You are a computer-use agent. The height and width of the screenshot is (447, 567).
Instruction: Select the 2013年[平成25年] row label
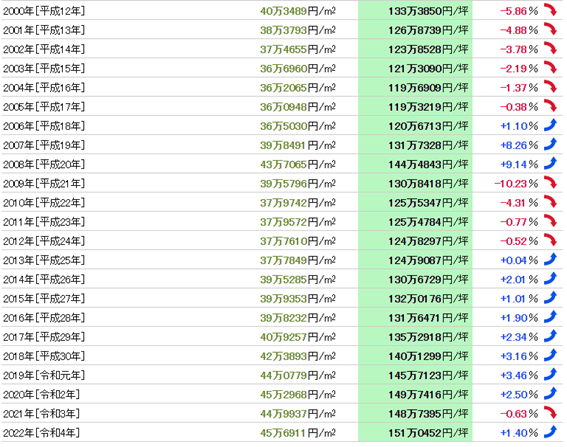click(x=44, y=260)
